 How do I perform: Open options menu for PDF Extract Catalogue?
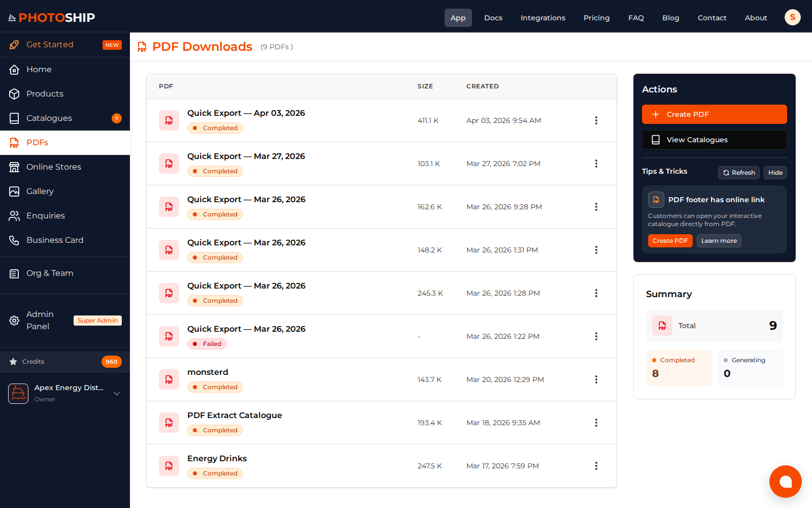[596, 423]
